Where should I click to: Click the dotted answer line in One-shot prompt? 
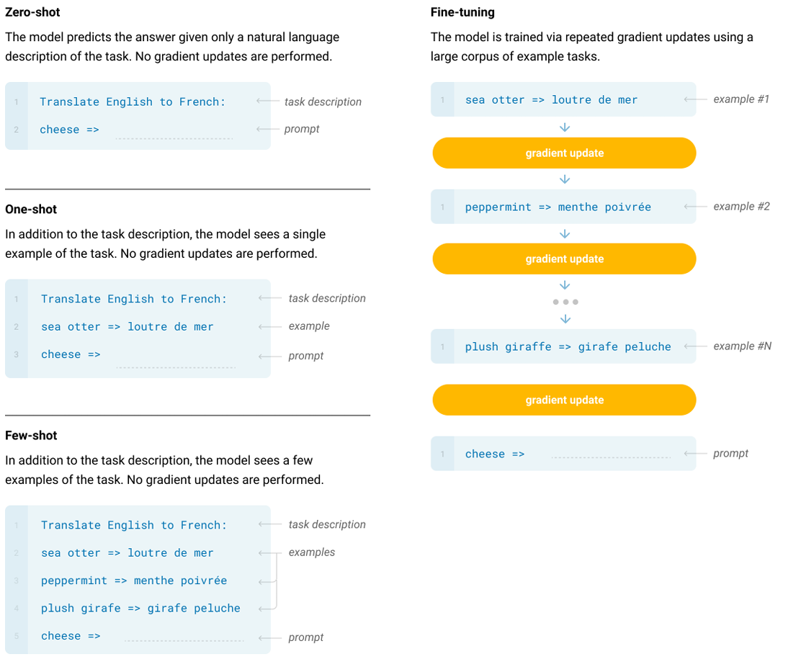[x=176, y=367]
